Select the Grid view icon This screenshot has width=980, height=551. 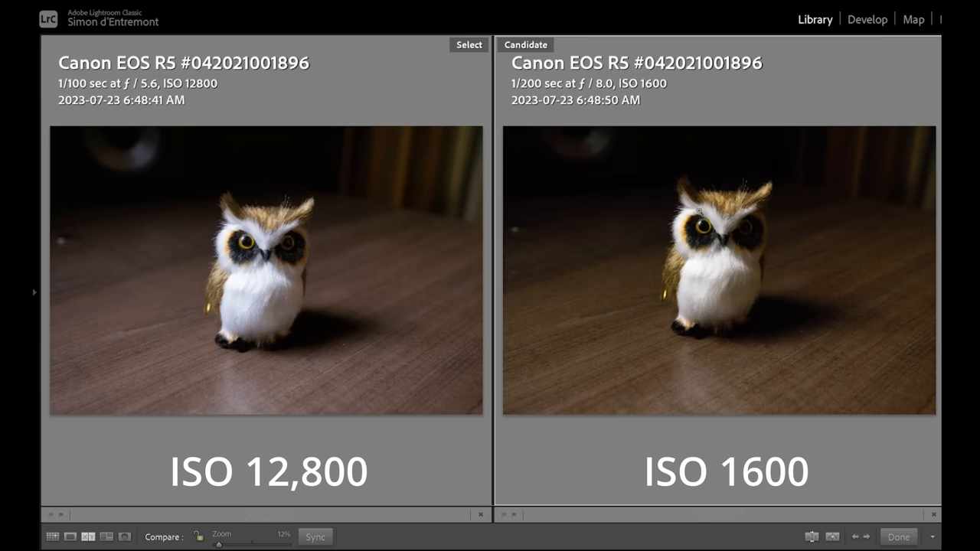(52, 536)
